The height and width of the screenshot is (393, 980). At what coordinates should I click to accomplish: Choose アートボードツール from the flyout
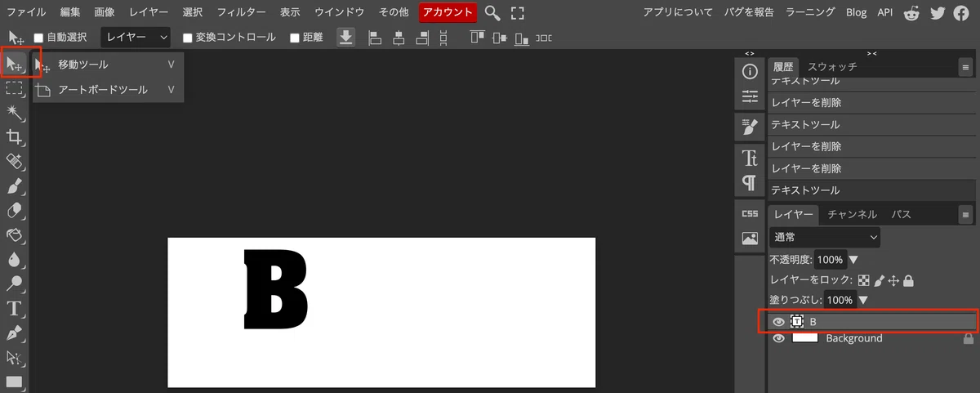tap(108, 90)
